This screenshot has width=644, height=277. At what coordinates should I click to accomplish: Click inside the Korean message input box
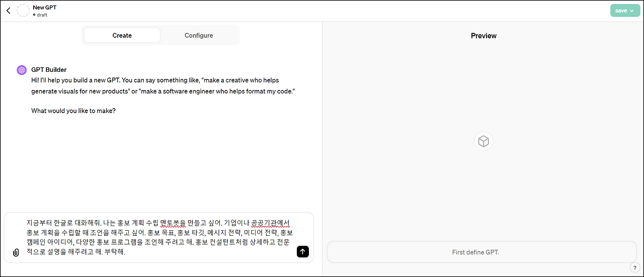coord(160,237)
